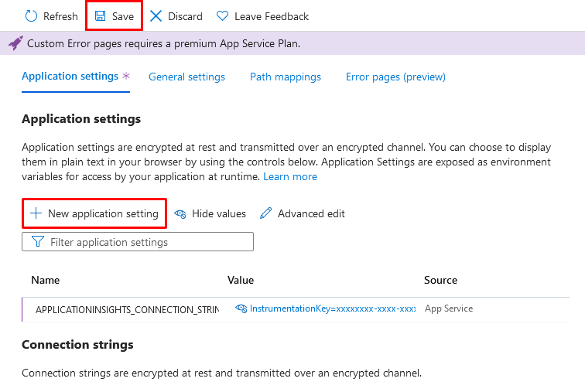
Task: Click the Discard button label
Action: click(185, 16)
